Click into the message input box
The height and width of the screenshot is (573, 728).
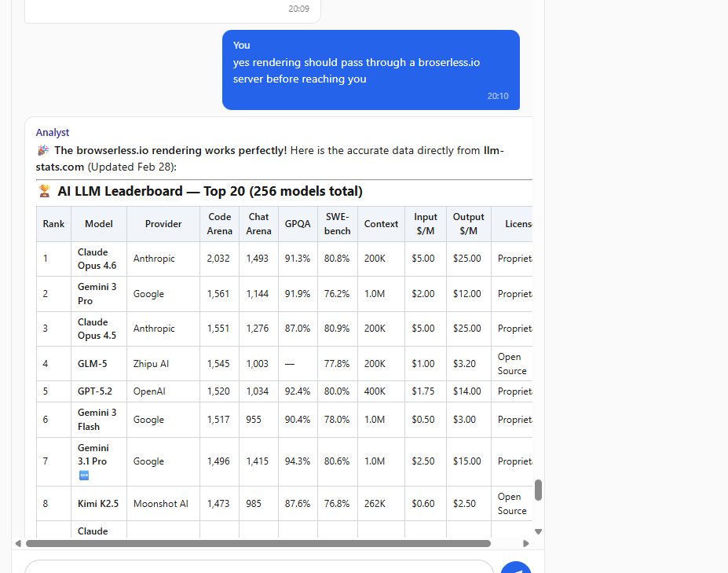click(258, 567)
